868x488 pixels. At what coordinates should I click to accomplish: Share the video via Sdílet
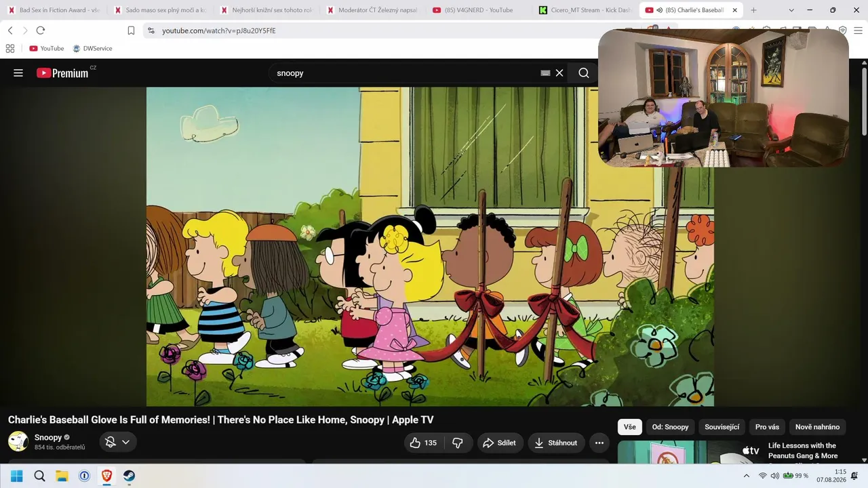click(500, 443)
